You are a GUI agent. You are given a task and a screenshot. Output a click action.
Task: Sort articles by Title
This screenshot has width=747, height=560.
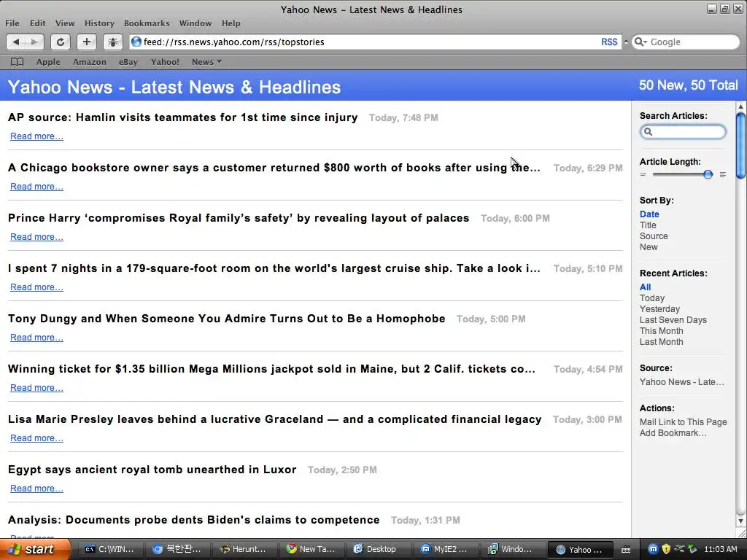648,225
